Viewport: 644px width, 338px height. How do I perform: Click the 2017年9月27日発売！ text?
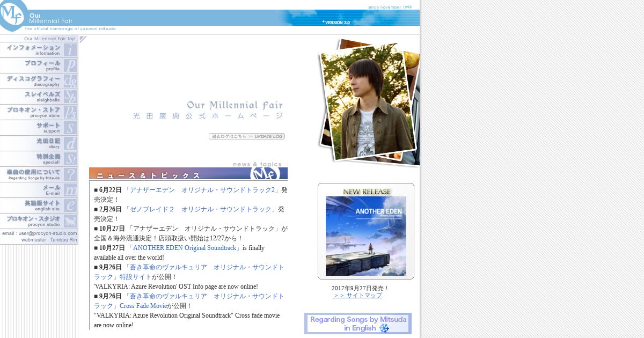(x=360, y=288)
